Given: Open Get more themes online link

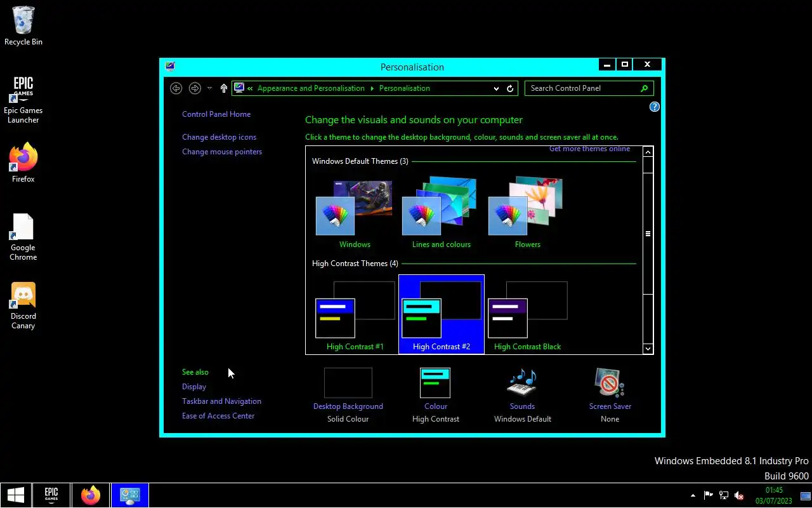Looking at the screenshot, I should pos(589,149).
